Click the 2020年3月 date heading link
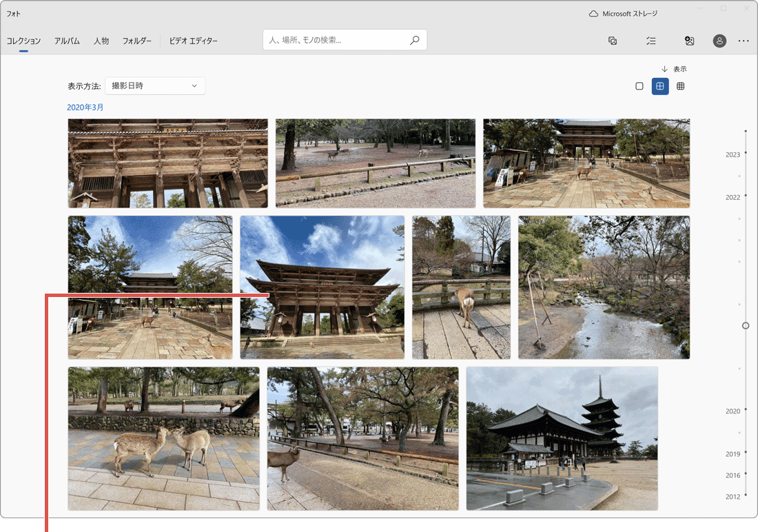This screenshot has height=532, width=758. (84, 108)
